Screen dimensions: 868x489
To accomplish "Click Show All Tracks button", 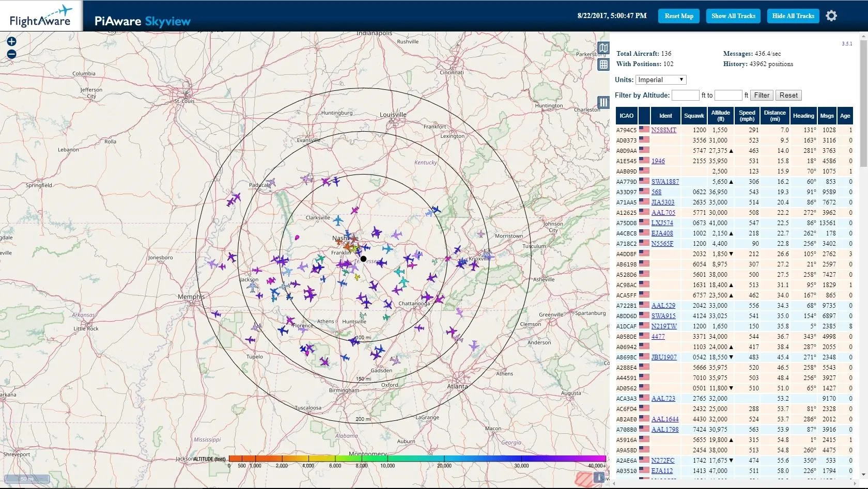I will 733,16.
